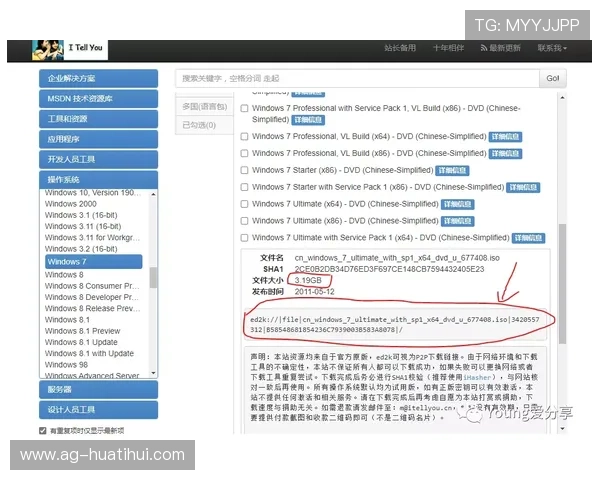Check Windows 7 Professional VL (x86) box
This screenshot has height=480, width=600.
pos(244,153)
